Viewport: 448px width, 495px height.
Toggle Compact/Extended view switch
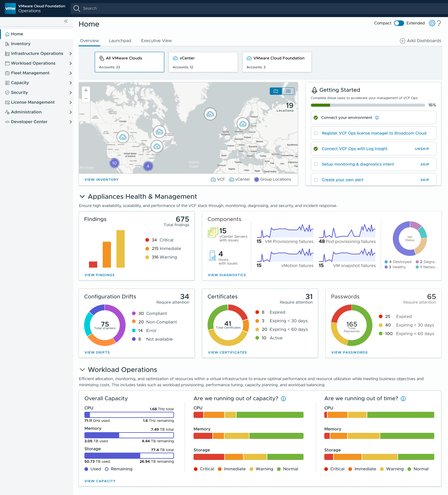tap(399, 23)
